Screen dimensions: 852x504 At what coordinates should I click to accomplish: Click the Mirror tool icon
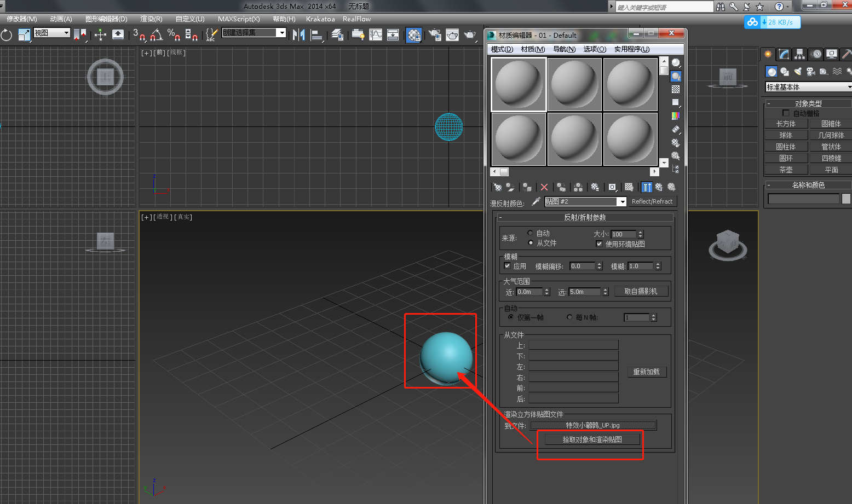coord(298,35)
